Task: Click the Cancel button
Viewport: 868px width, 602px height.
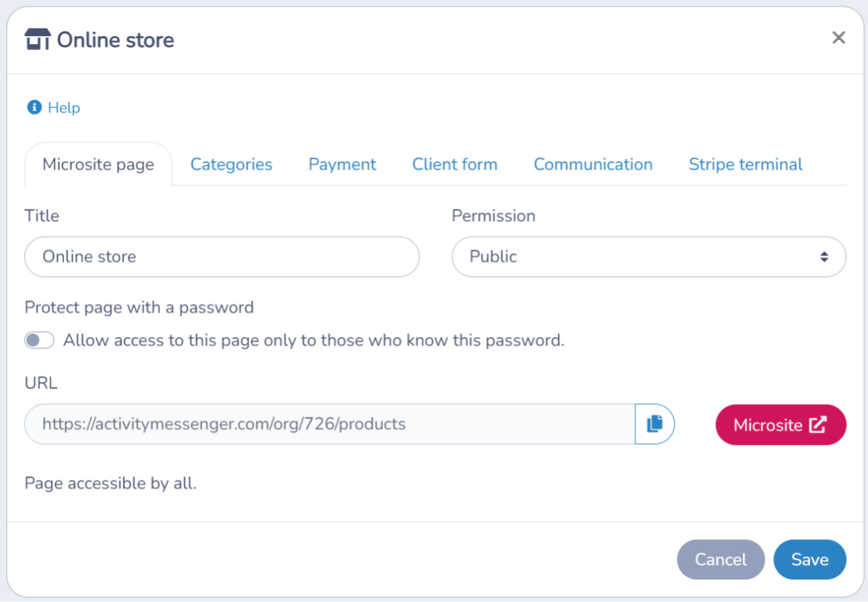Action: pyautogui.click(x=721, y=559)
